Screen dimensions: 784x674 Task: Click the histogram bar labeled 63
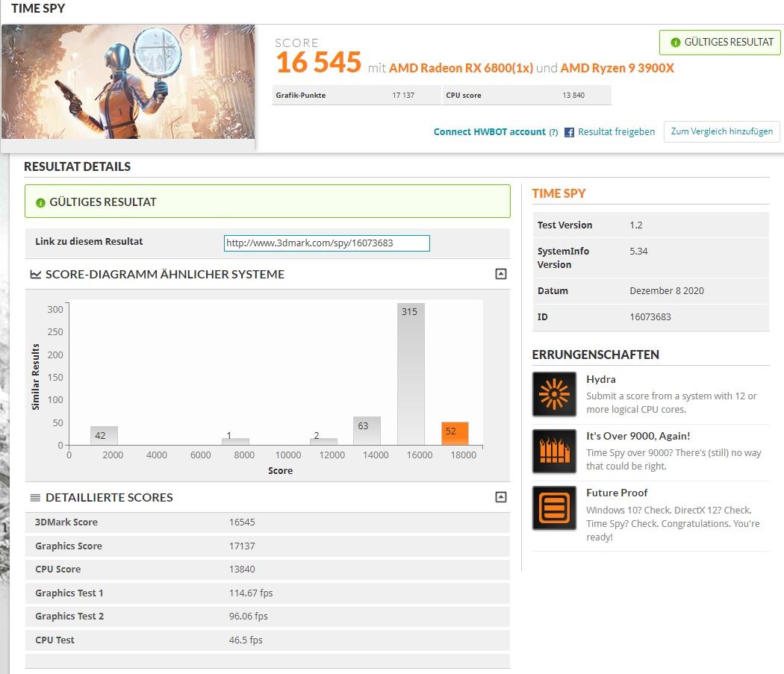point(367,431)
